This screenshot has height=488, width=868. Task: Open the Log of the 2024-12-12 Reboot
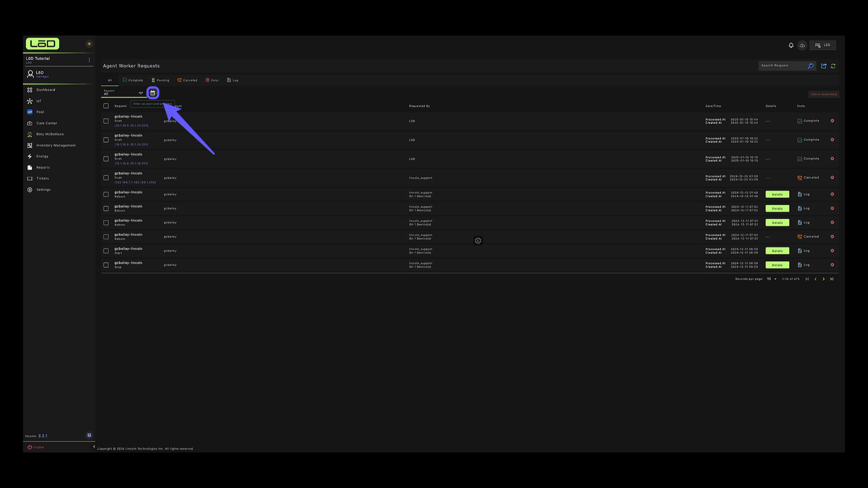pos(803,194)
